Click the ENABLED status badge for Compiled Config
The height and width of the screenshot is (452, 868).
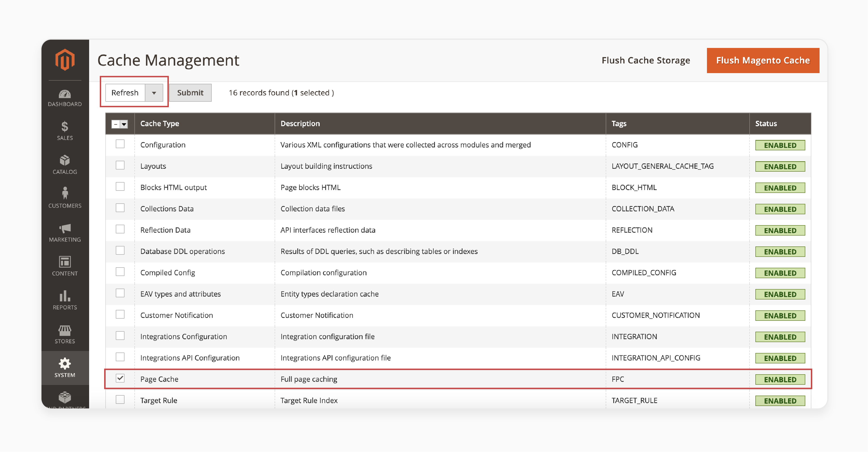pos(780,273)
